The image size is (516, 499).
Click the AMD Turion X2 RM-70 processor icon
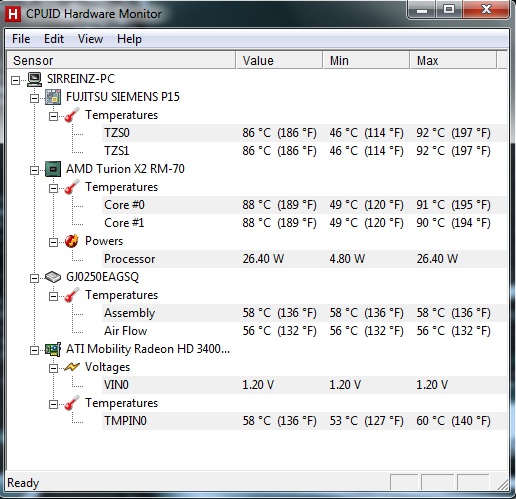point(53,169)
